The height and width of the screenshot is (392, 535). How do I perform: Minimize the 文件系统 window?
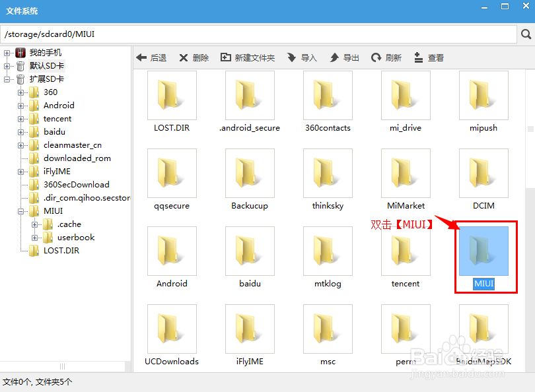(x=484, y=7)
